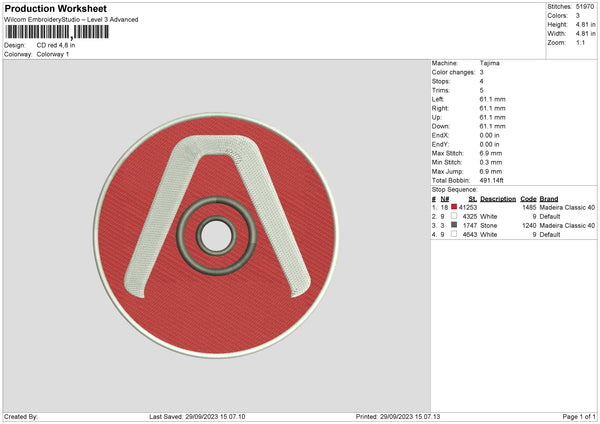The width and height of the screenshot is (600, 424).
Task: Click the Down value 61.1 mm
Action: pos(492,126)
